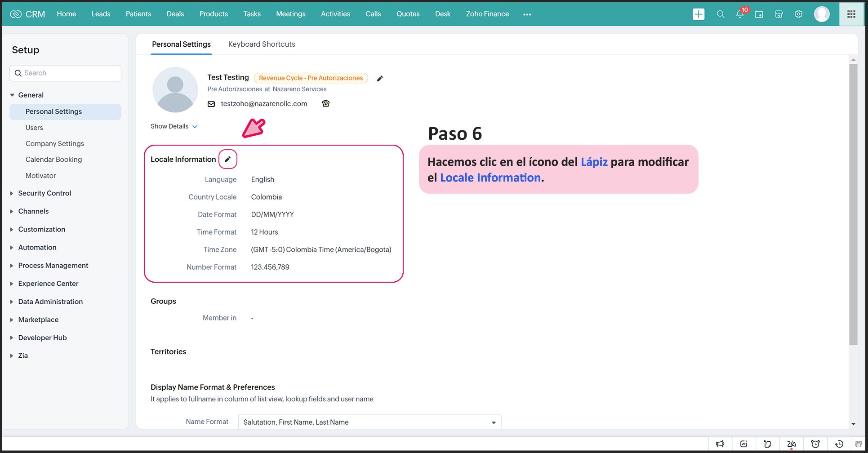Click the Zia icon in bottom bar
The height and width of the screenshot is (453, 868).
tap(791, 444)
